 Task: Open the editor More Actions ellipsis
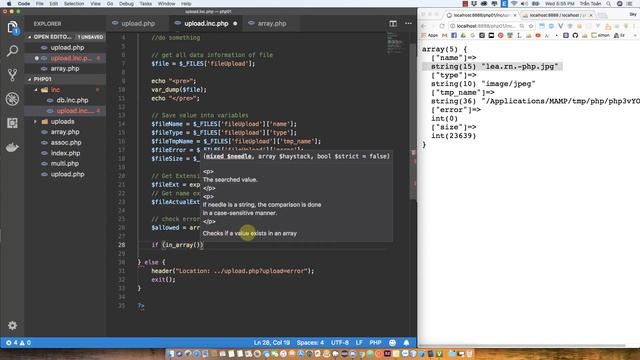(x=408, y=24)
